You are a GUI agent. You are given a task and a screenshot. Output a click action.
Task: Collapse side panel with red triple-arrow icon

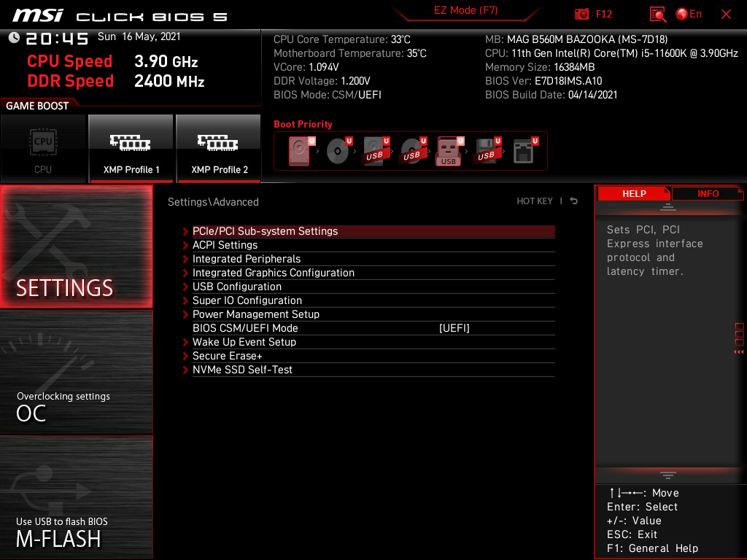(738, 352)
